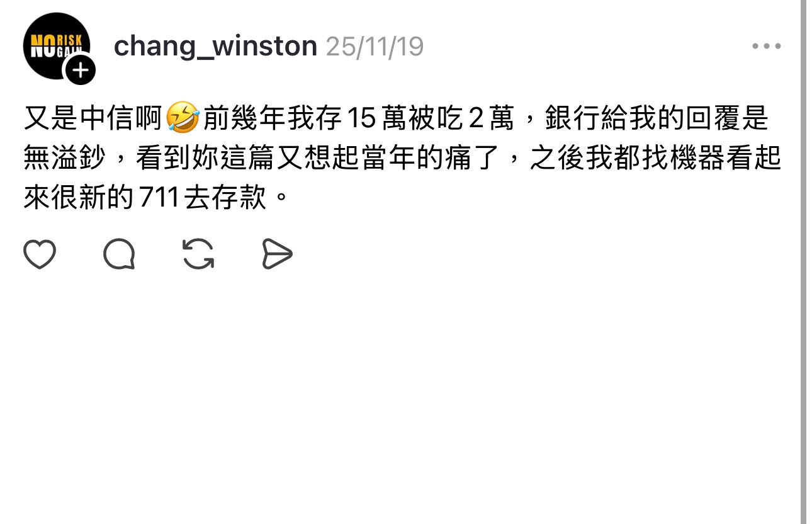
Task: Repost using the circular arrows icon
Action: click(x=198, y=254)
